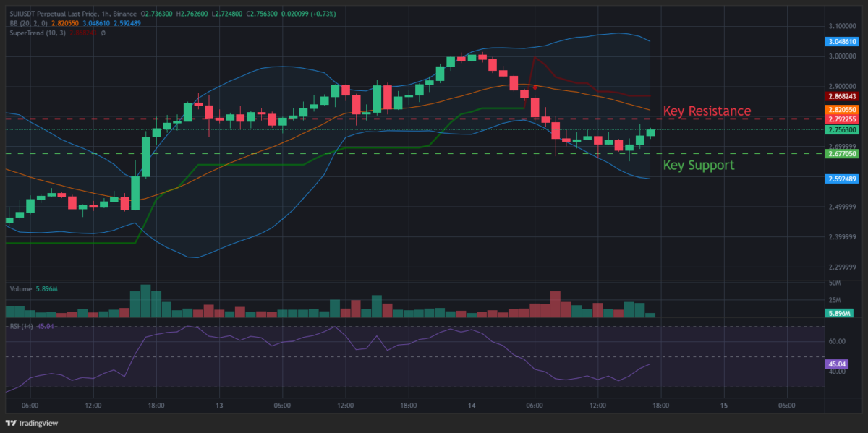Click the 13 date marker on time axis
Viewport: 868px width, 433px height.
point(219,406)
